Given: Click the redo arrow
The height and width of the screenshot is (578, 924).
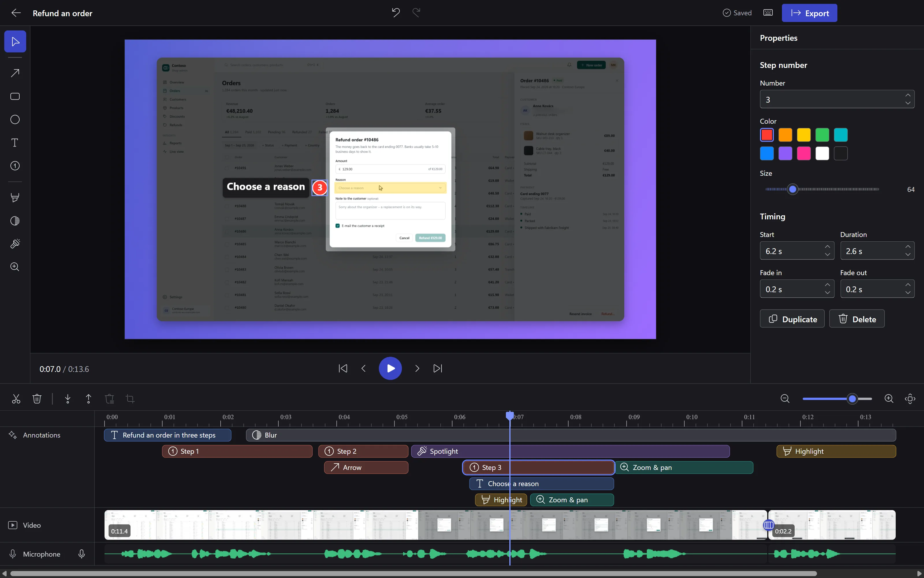Looking at the screenshot, I should click(x=417, y=13).
